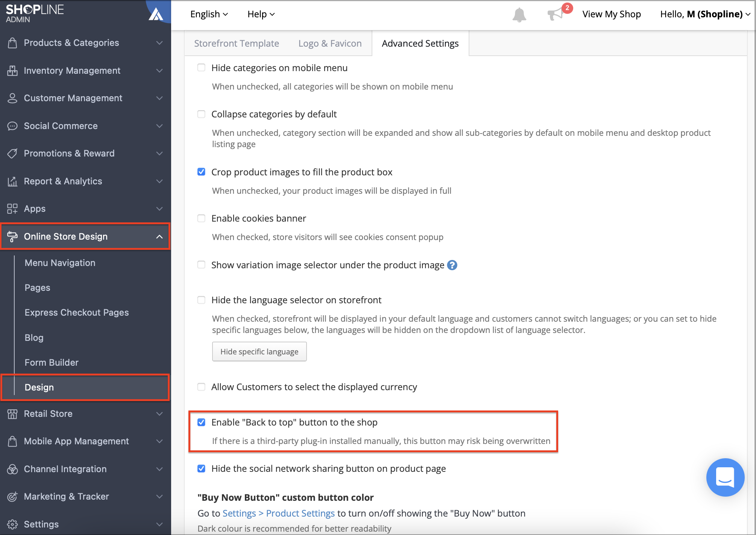Viewport: 756px width, 535px height.
Task: Open the English language dropdown
Action: pyautogui.click(x=209, y=14)
